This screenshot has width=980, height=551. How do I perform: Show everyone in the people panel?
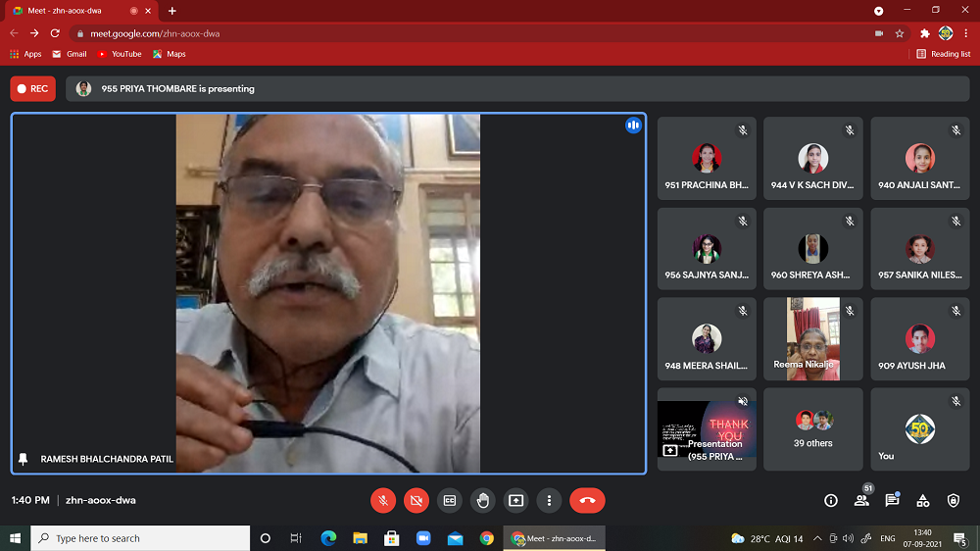pos(861,500)
